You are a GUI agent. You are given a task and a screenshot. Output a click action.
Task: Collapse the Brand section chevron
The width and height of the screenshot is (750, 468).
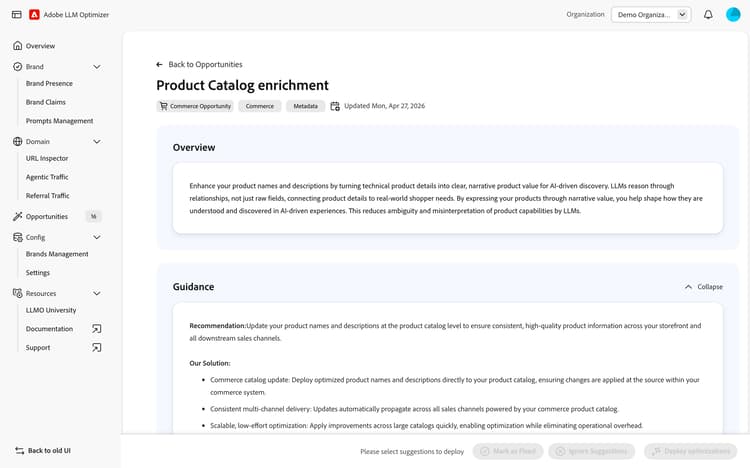pyautogui.click(x=97, y=67)
